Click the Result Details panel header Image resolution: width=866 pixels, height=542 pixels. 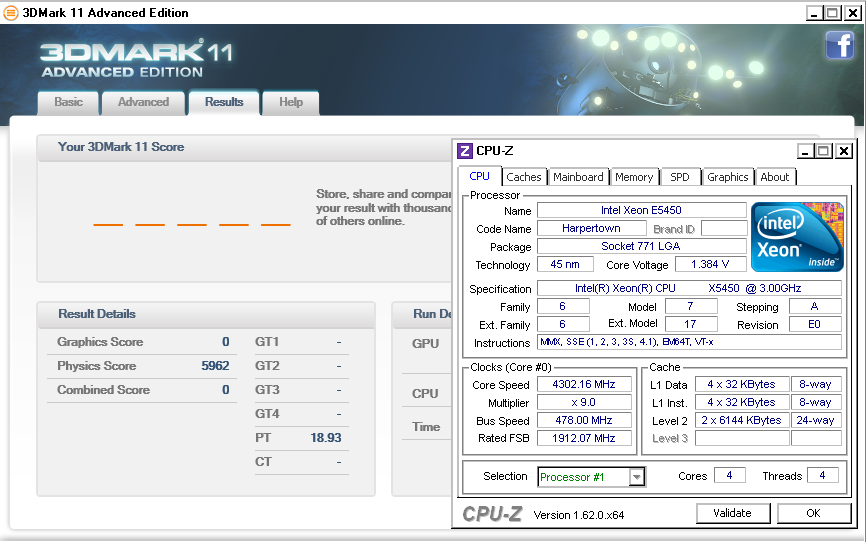97,314
